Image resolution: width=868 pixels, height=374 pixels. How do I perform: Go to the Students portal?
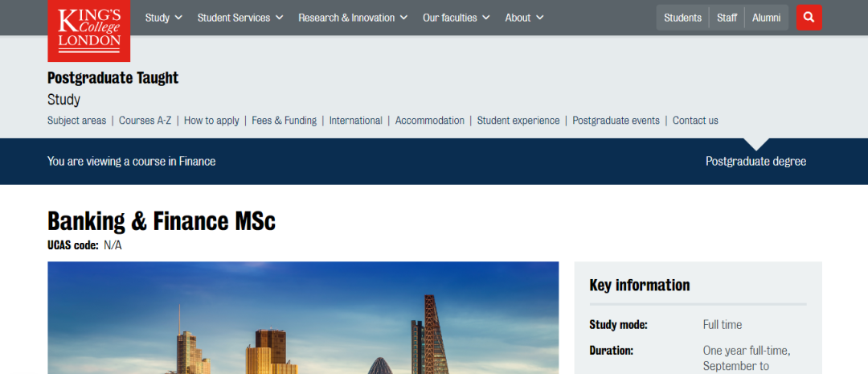point(682,18)
